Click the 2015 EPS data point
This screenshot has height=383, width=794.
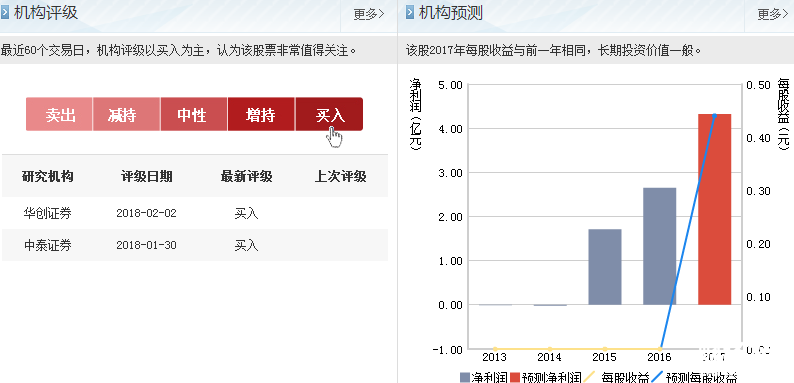click(605, 349)
